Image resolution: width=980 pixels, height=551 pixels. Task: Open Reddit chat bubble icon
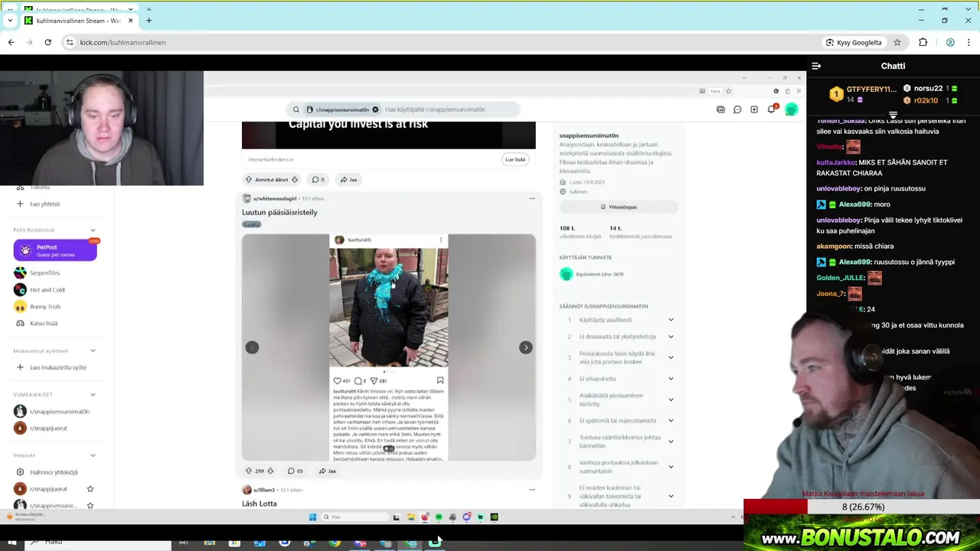737,109
